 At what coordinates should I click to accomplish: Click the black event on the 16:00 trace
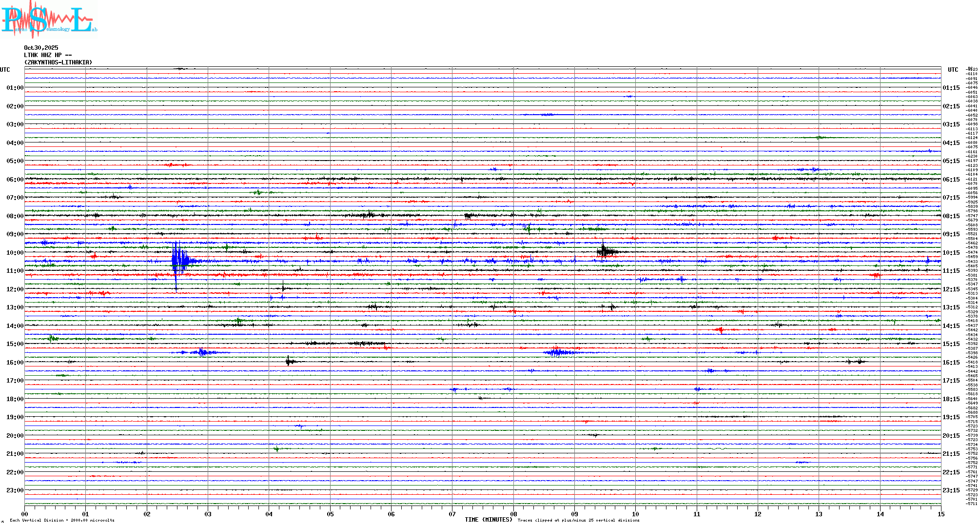click(x=290, y=362)
